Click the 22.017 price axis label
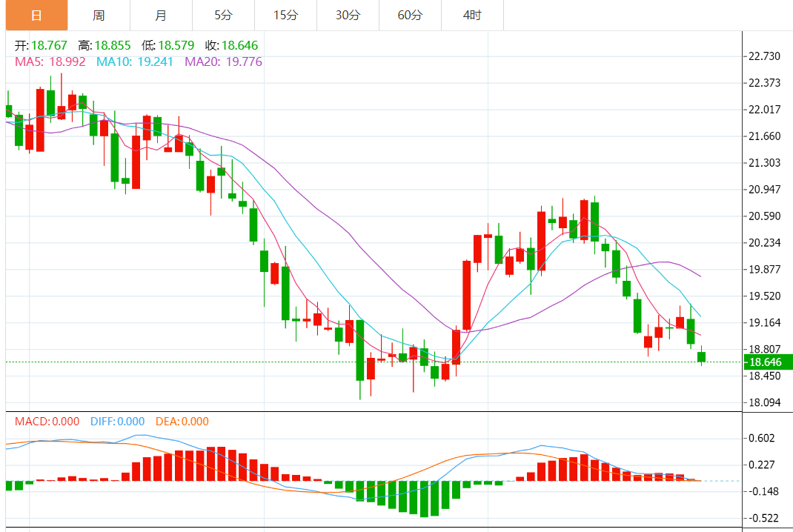Screen dimensions: 793x532 (x=764, y=110)
